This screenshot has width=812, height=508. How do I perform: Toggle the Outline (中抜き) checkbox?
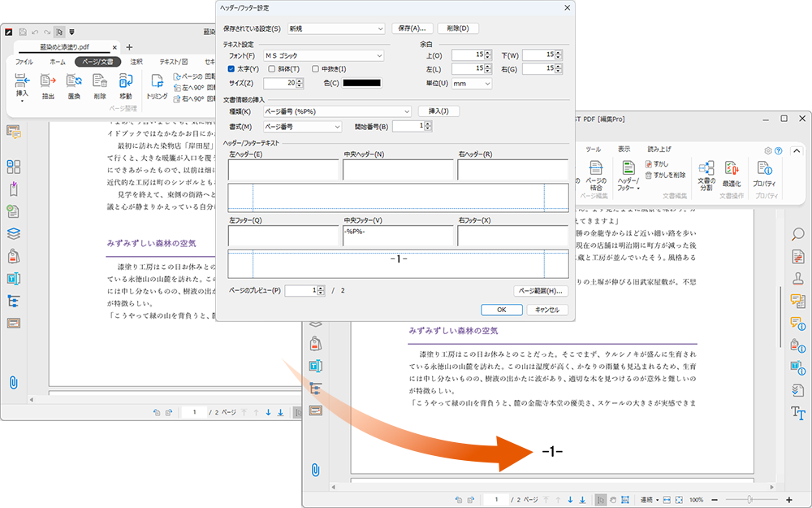tap(315, 69)
